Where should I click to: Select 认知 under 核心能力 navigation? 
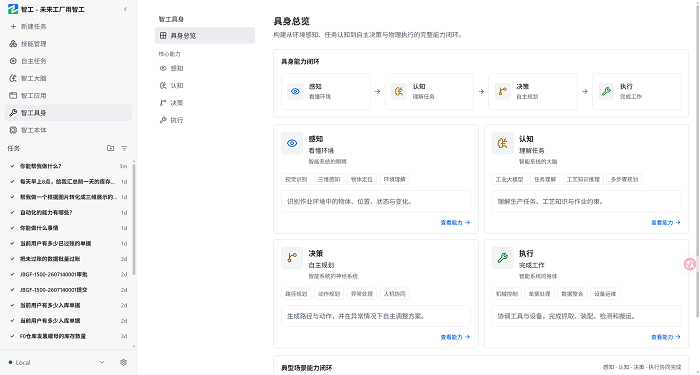pyautogui.click(x=205, y=86)
